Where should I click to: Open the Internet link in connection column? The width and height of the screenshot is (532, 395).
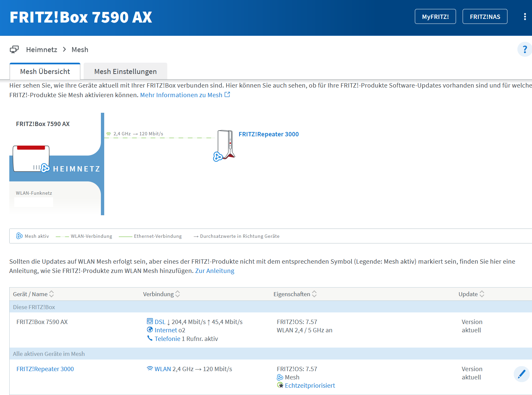pos(166,330)
